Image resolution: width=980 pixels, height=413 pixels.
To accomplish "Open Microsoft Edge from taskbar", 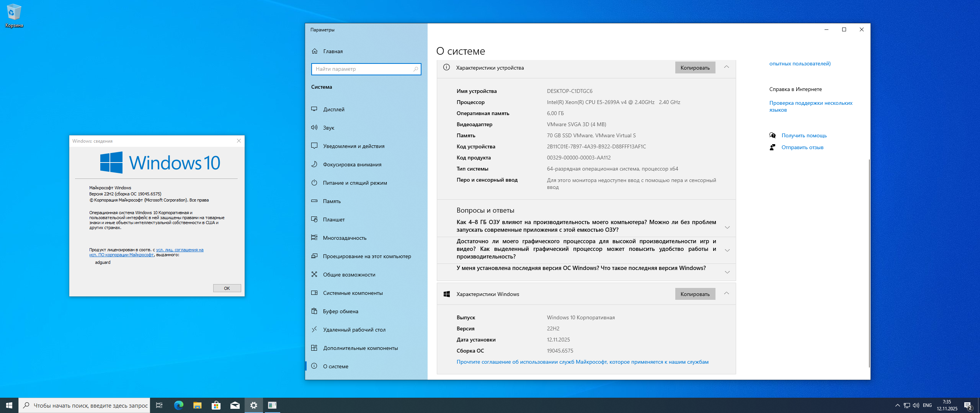I will 178,405.
